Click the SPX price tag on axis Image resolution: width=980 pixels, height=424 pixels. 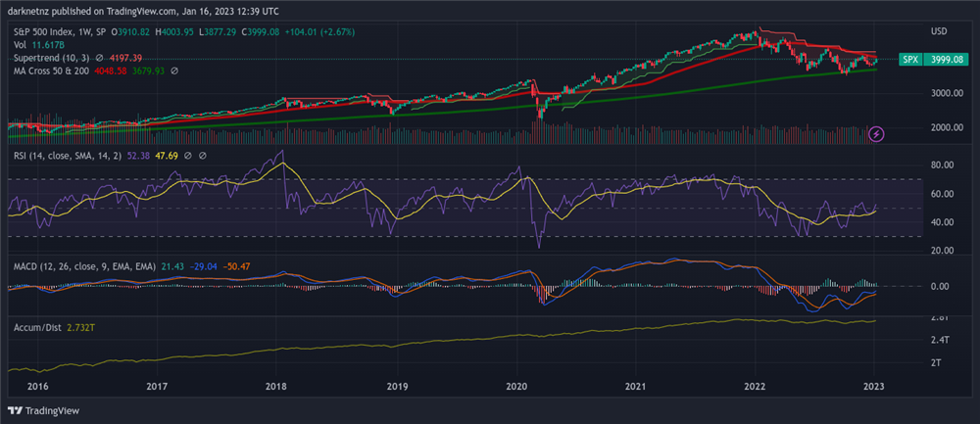(910, 60)
